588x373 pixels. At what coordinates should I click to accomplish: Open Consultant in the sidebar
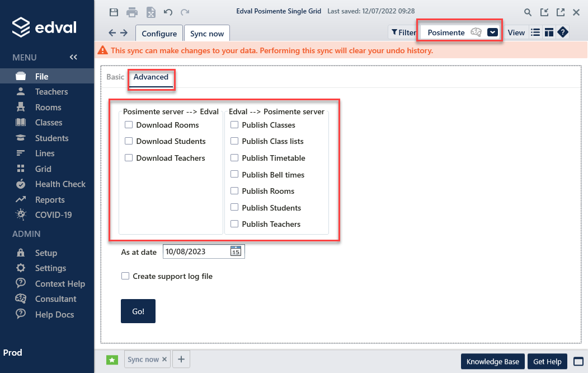tap(47, 299)
